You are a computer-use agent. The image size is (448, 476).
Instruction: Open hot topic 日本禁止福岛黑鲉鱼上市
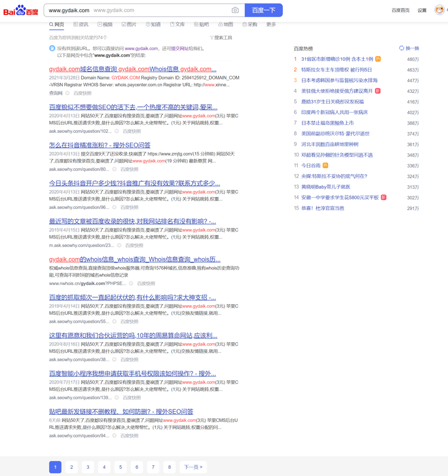(x=327, y=123)
